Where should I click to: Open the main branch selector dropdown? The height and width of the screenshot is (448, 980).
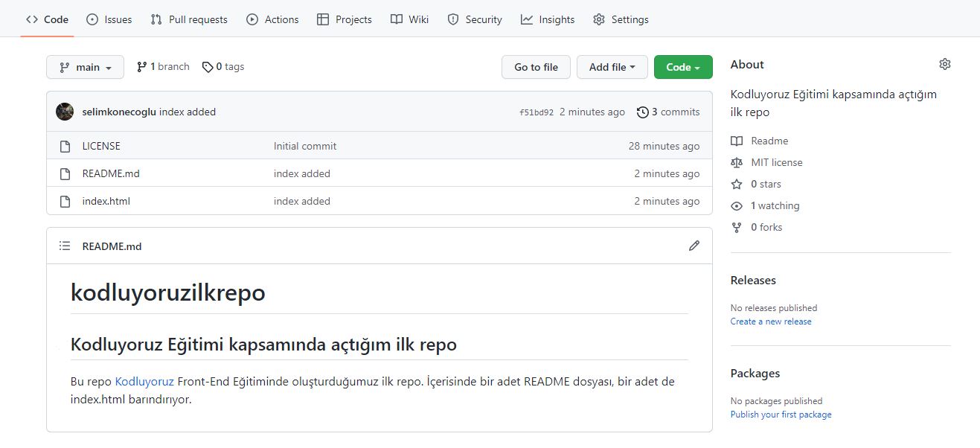pyautogui.click(x=85, y=66)
